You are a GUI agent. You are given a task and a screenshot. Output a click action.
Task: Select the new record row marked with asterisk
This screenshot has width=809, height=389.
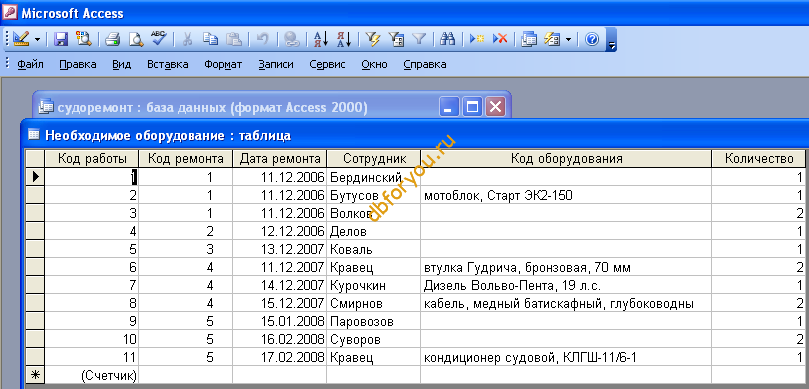pyautogui.click(x=35, y=376)
